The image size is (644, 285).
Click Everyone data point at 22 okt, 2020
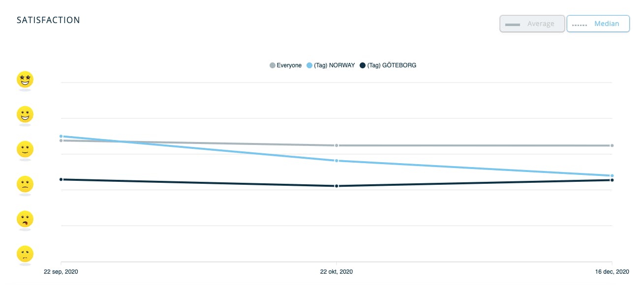pyautogui.click(x=337, y=145)
